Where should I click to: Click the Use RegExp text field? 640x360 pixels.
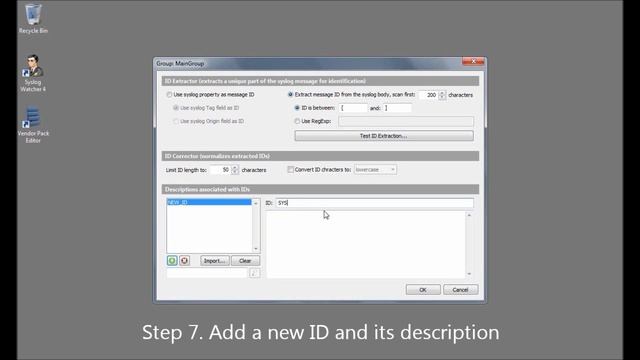(x=406, y=121)
